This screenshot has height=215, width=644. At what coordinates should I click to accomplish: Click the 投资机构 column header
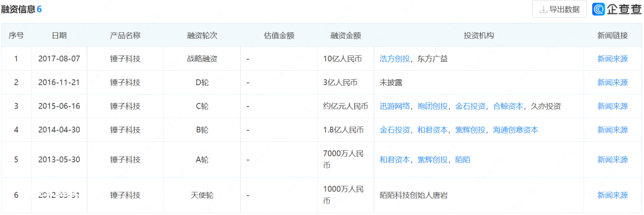[478, 35]
